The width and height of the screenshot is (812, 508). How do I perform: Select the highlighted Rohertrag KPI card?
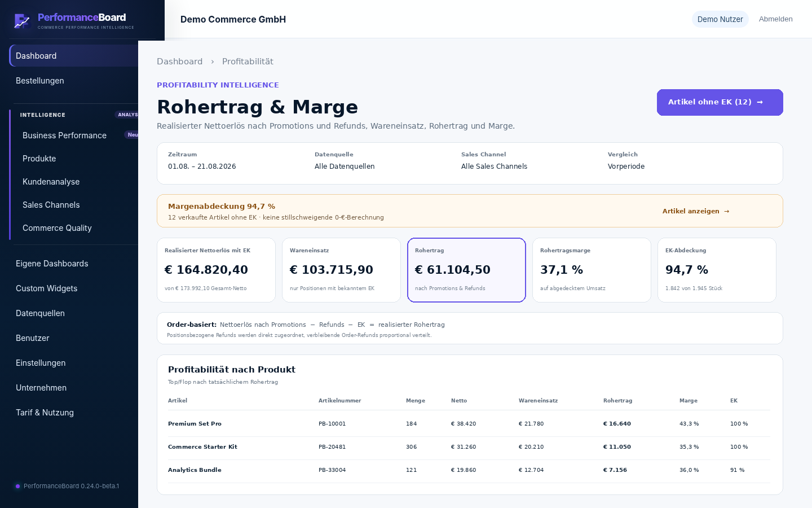coord(466,270)
